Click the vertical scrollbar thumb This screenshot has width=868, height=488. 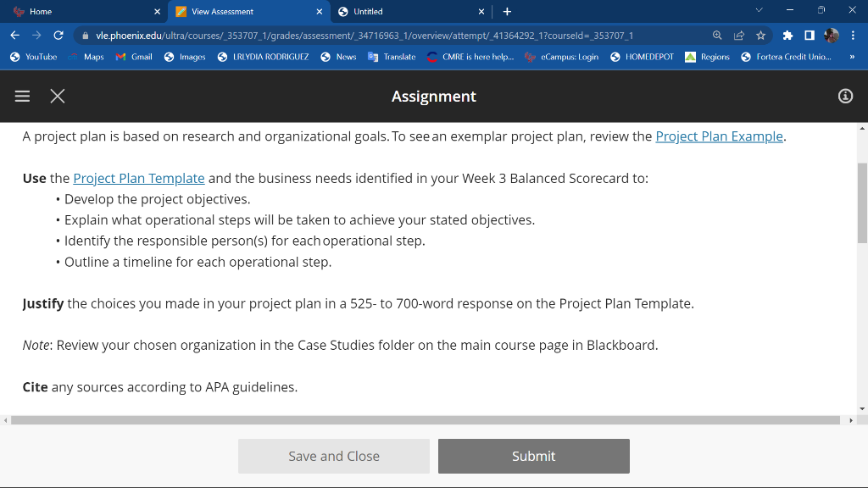click(x=862, y=203)
